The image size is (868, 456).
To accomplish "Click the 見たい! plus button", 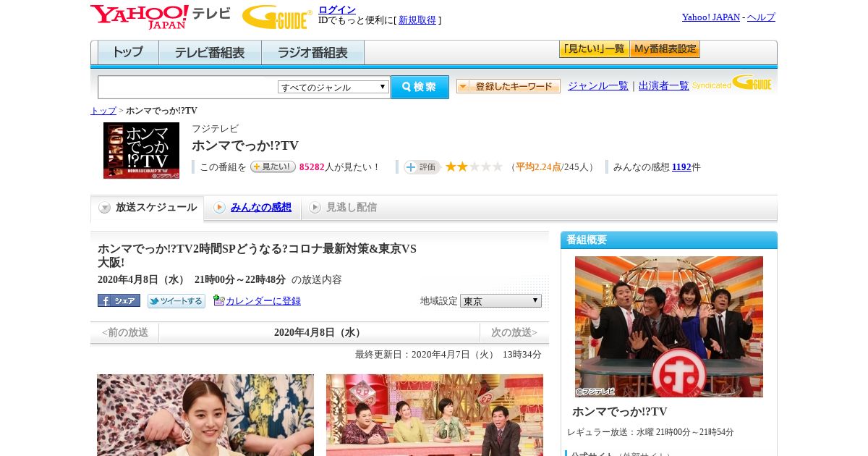I will point(273,166).
